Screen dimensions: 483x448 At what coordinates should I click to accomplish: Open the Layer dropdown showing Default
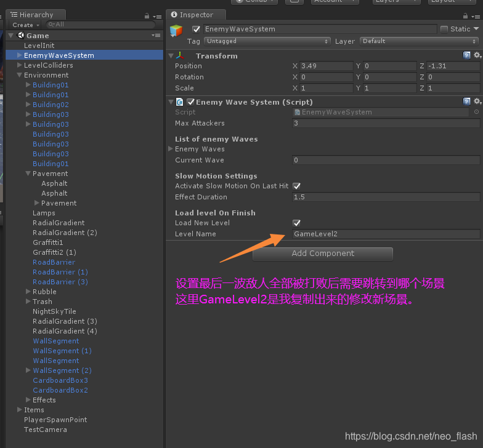tap(419, 41)
